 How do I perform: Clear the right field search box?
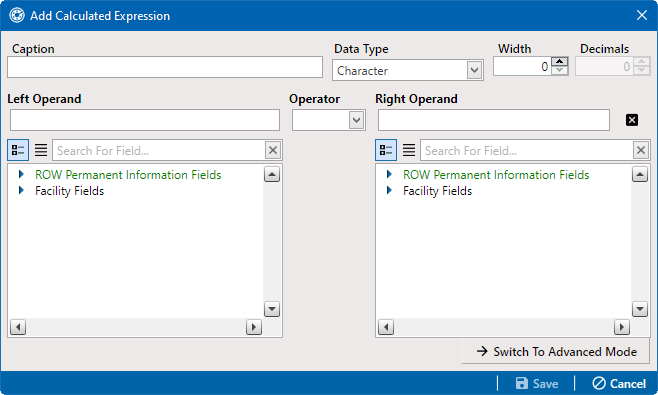tap(641, 150)
